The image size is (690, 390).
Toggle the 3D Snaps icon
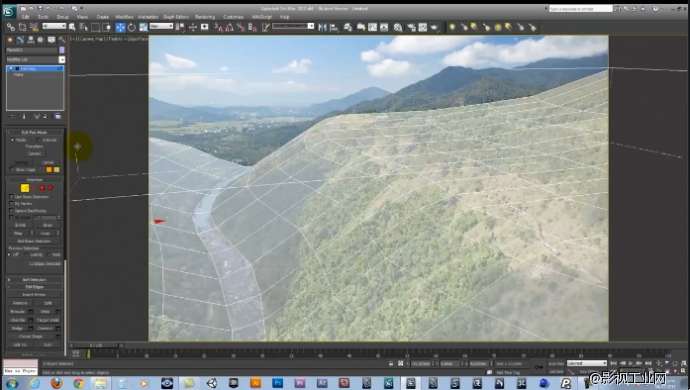218,27
